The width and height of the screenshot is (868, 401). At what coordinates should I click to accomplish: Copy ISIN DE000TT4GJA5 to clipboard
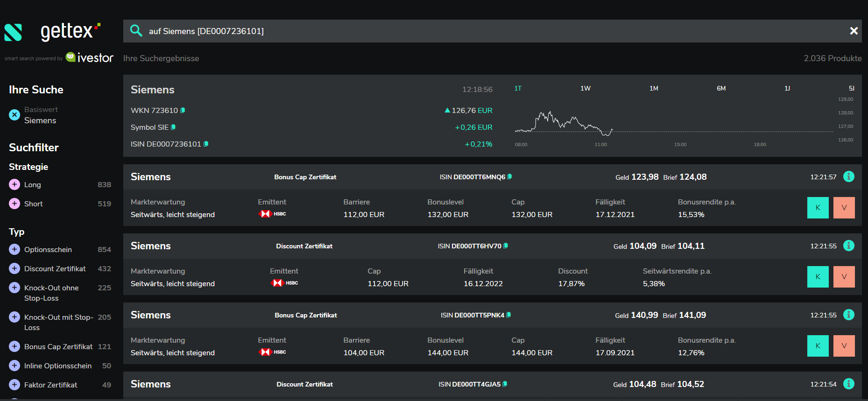[505, 384]
